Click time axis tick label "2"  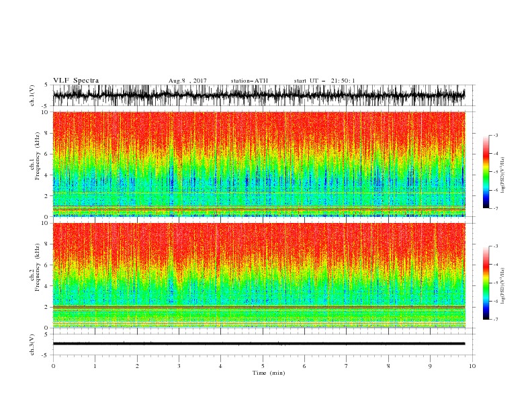(137, 366)
